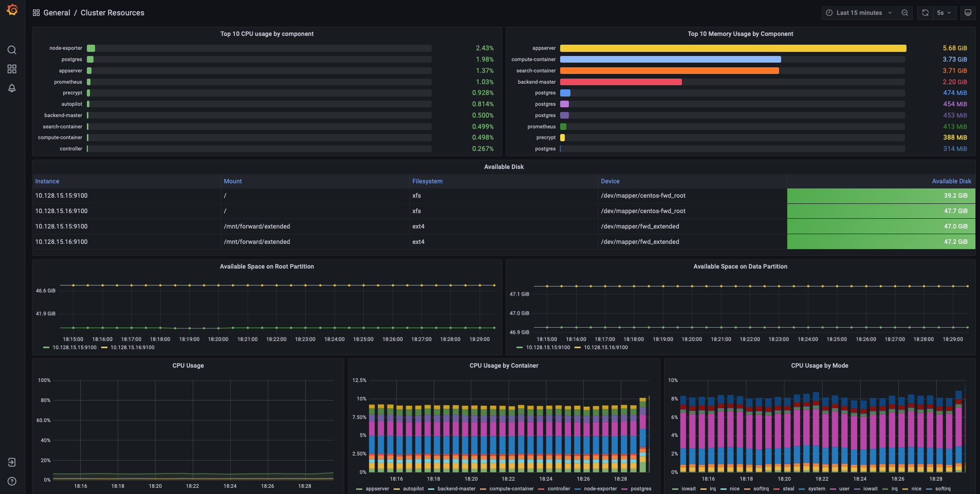Select Cluster Resources in the breadcrumb
Image resolution: width=980 pixels, height=494 pixels.
pyautogui.click(x=112, y=12)
